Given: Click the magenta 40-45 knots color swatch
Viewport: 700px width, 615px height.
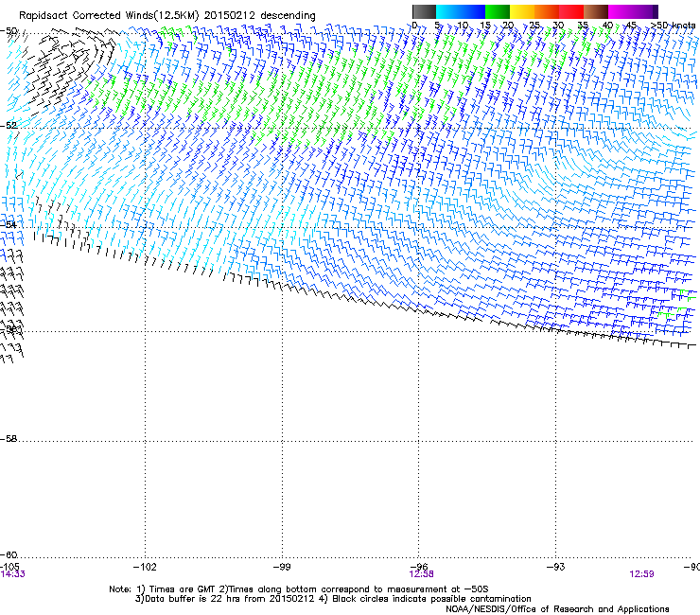Looking at the screenshot, I should point(621,11).
